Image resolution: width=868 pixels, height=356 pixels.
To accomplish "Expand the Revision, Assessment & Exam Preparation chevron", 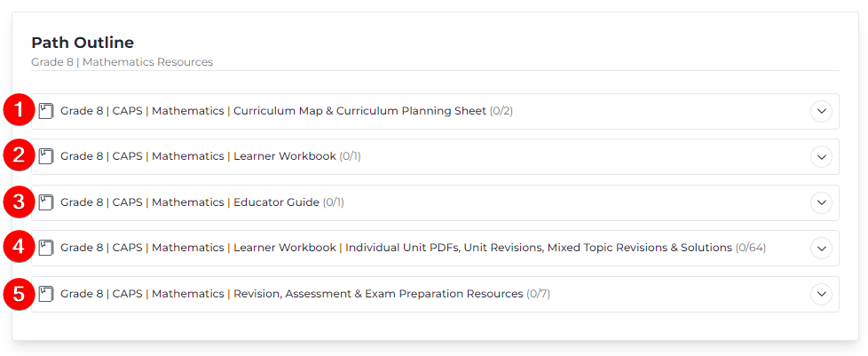I will 822,294.
